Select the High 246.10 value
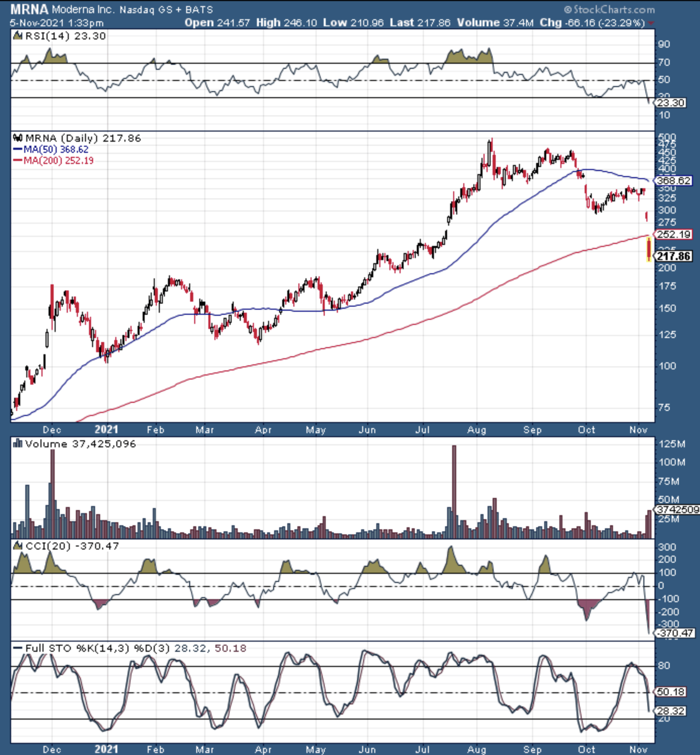700x755 pixels. [x=287, y=23]
